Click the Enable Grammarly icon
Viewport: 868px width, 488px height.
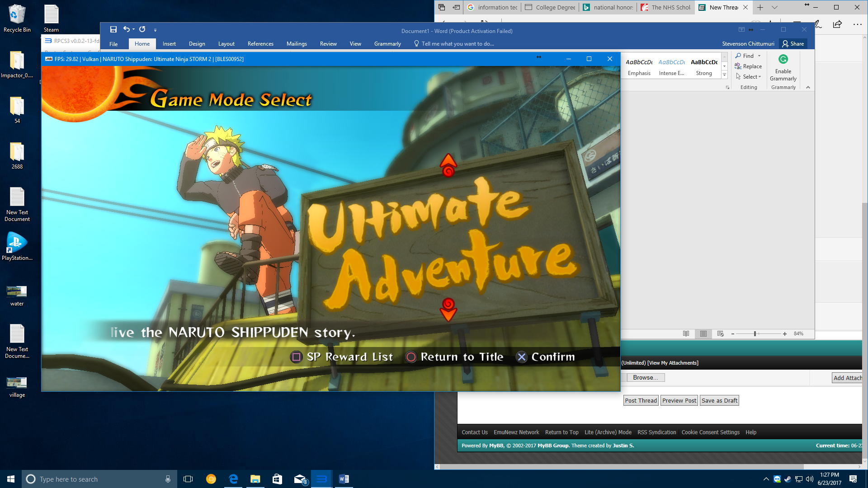783,59
